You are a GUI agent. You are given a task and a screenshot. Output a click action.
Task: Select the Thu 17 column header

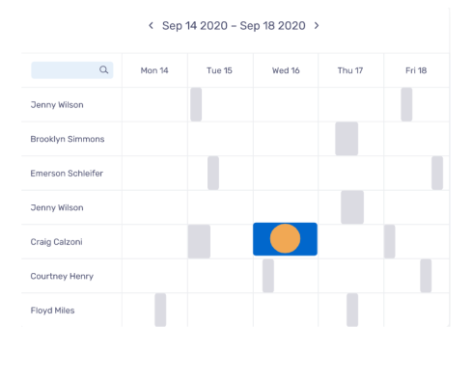pos(350,71)
